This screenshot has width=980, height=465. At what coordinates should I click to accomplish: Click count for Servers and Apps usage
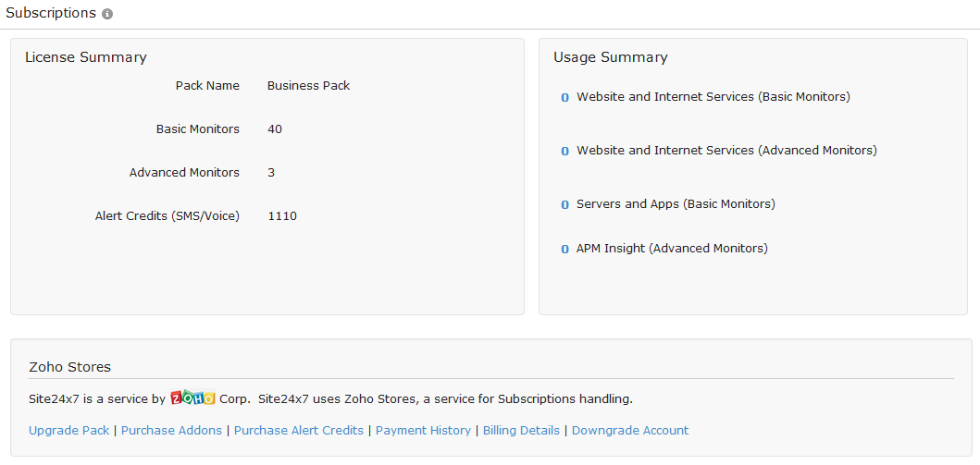564,205
